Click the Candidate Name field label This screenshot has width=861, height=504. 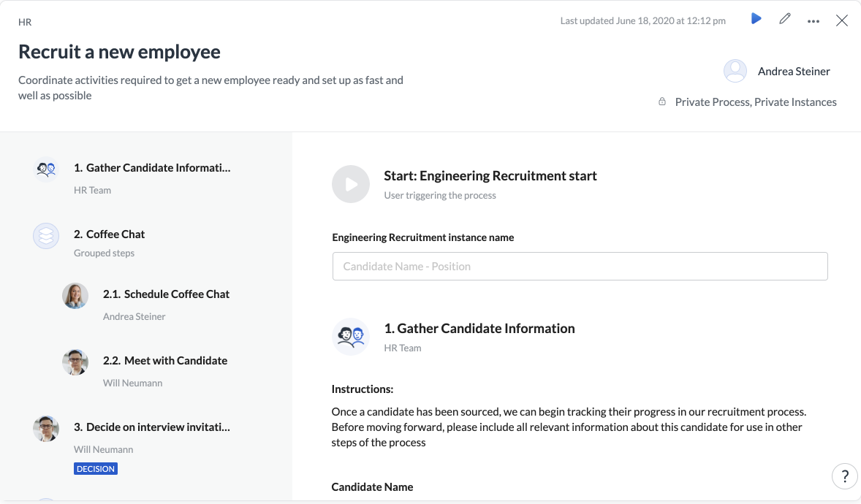372,486
